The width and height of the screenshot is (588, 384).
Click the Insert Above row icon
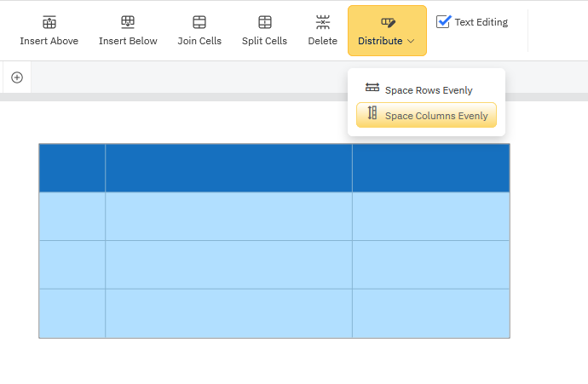coord(49,22)
